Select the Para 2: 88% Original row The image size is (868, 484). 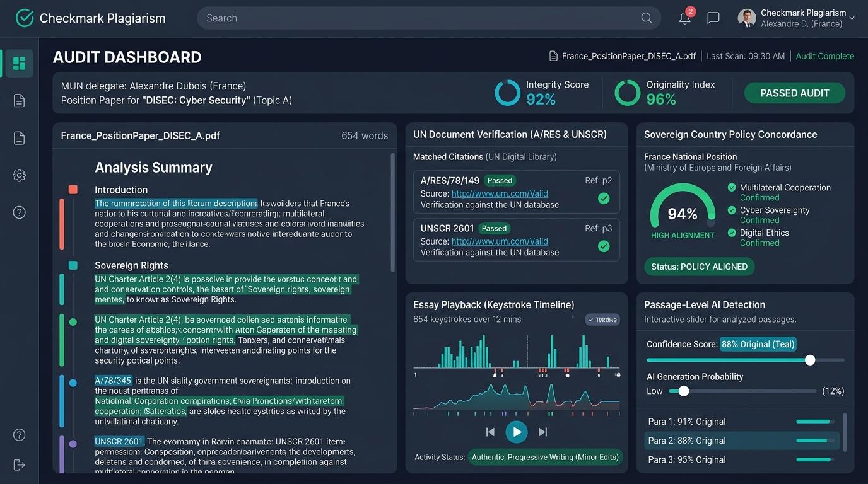[x=741, y=441]
